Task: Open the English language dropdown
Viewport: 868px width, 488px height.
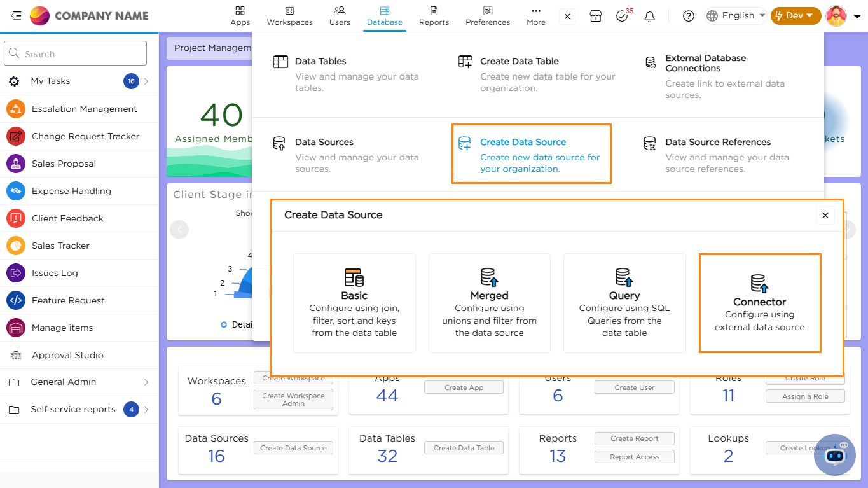Action: click(736, 16)
